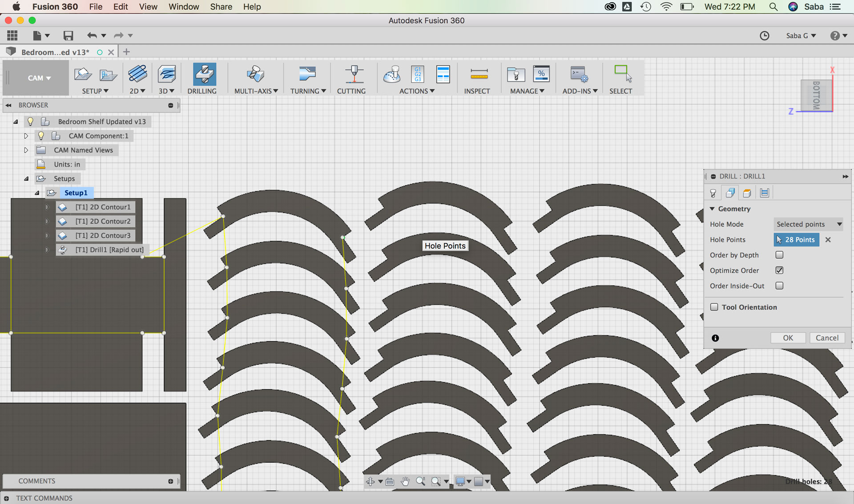854x504 pixels.
Task: Expand the CAM Named Views folder
Action: coord(26,150)
